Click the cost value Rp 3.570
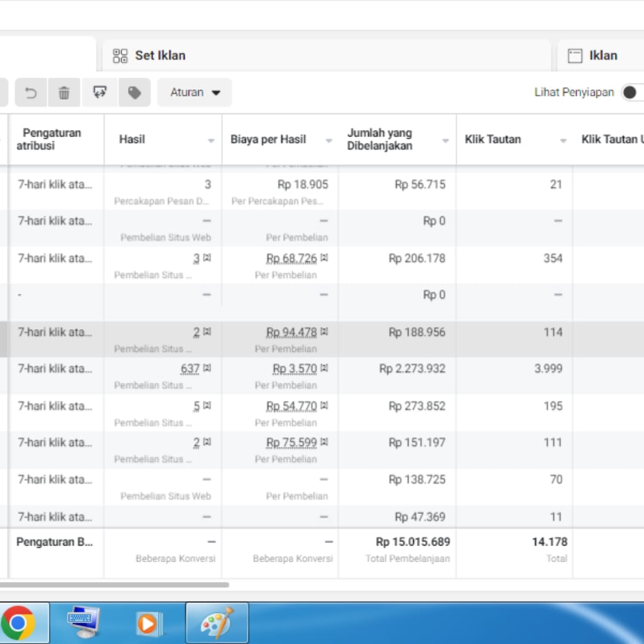This screenshot has height=644, width=644. (x=295, y=369)
